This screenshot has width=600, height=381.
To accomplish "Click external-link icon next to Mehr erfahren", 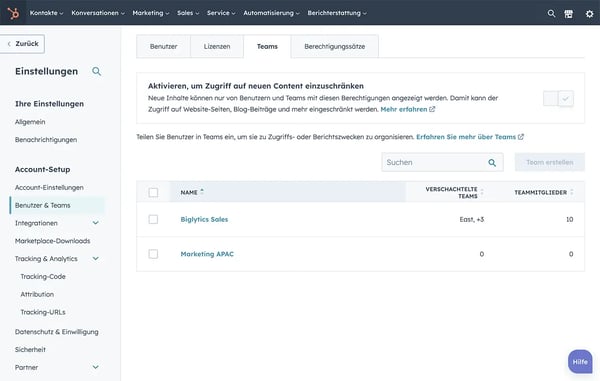I will point(432,109).
